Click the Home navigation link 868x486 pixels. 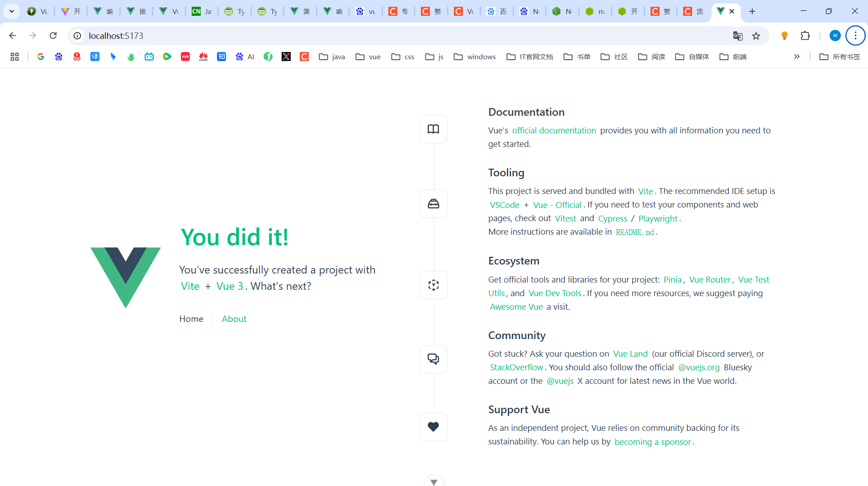click(x=191, y=319)
